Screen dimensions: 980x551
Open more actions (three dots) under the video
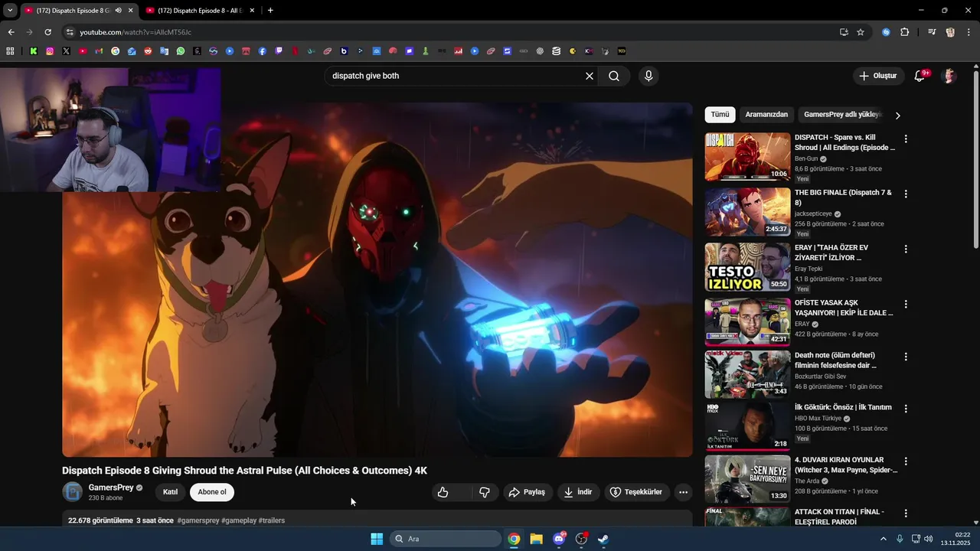tap(684, 492)
